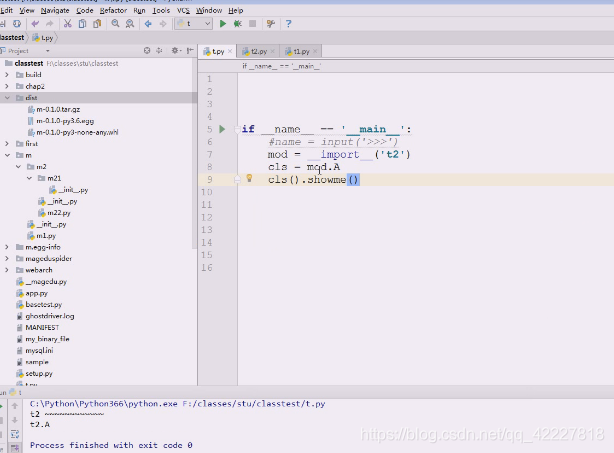Expand the build folder
The width and height of the screenshot is (614, 453).
click(7, 74)
